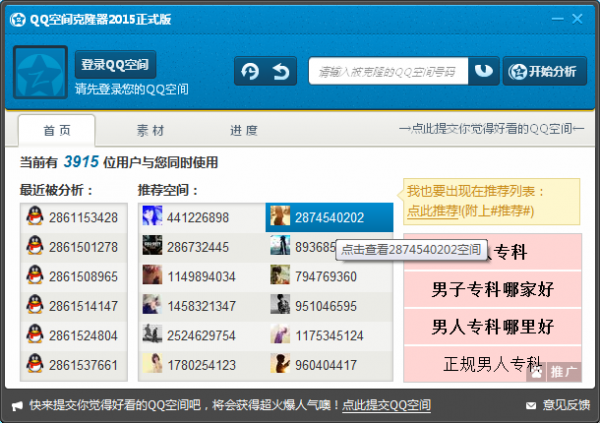Click penguin icon beside 2861514147

coord(35,305)
